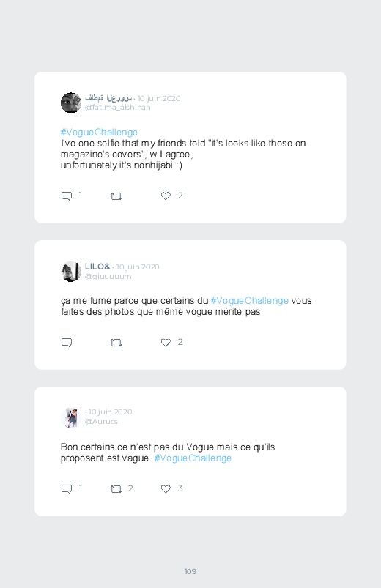Image resolution: width=381 pixels, height=588 pixels.
Task: Click LILO& display name
Action: 97,267
